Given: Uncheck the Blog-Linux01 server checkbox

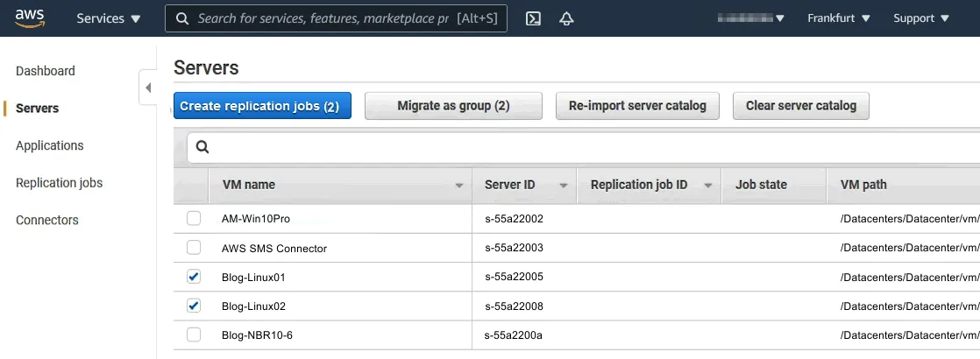Looking at the screenshot, I should (194, 277).
